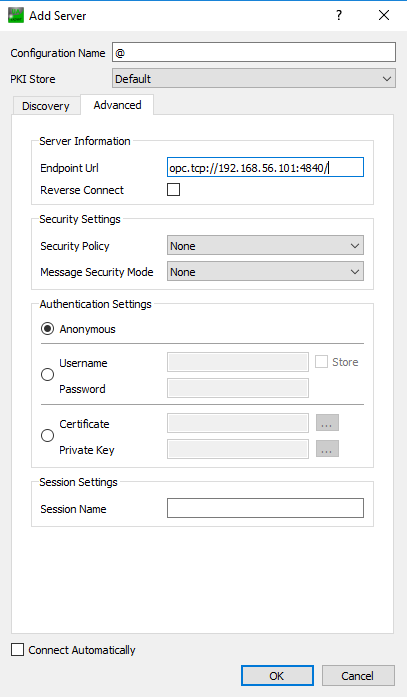Click the Security Settings group label

pos(80,219)
